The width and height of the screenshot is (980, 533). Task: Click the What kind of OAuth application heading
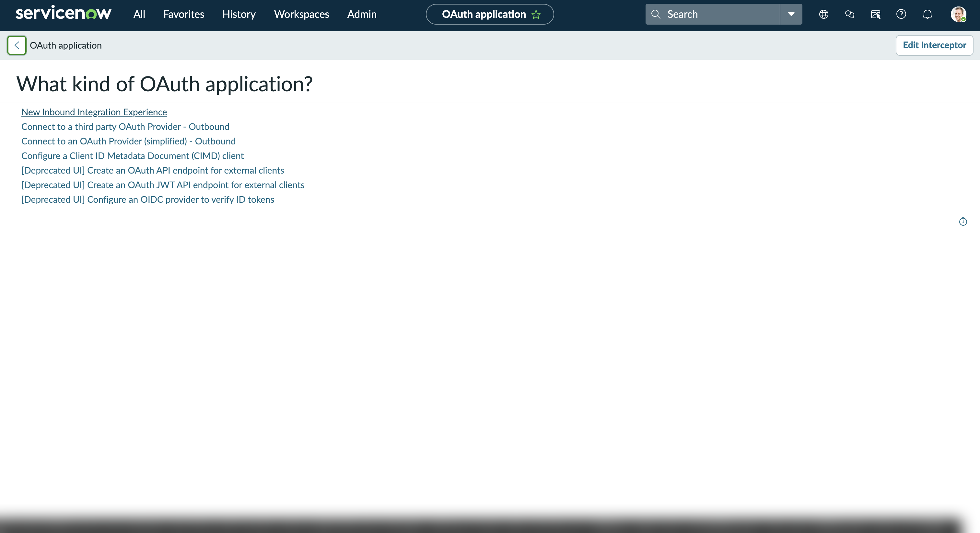(164, 84)
